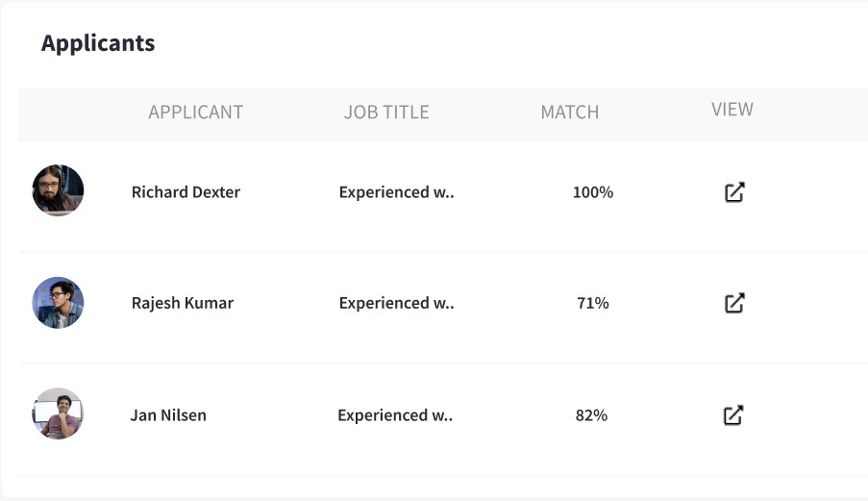Click the name Jan Nilsen
Screen dimensions: 868x501
click(168, 415)
